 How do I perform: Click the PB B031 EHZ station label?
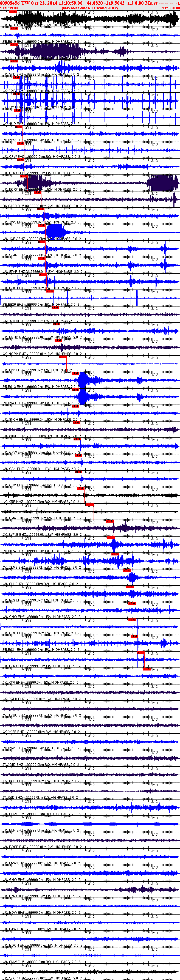[41, 649]
